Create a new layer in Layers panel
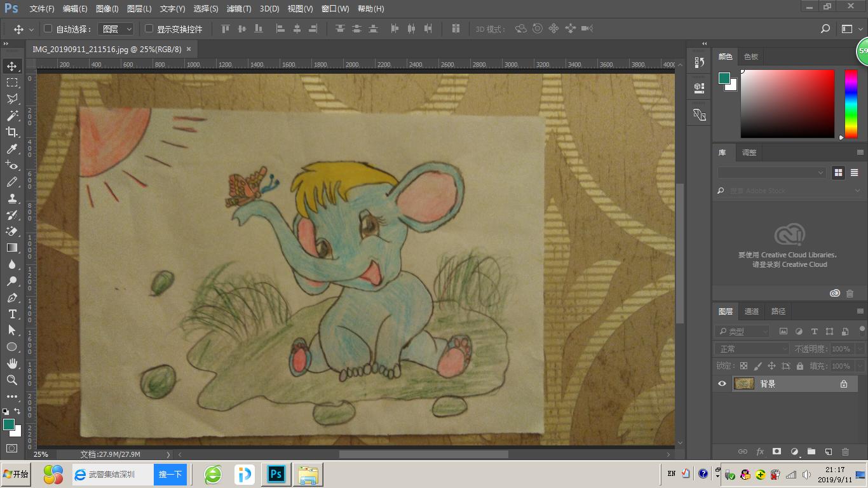 [x=829, y=452]
